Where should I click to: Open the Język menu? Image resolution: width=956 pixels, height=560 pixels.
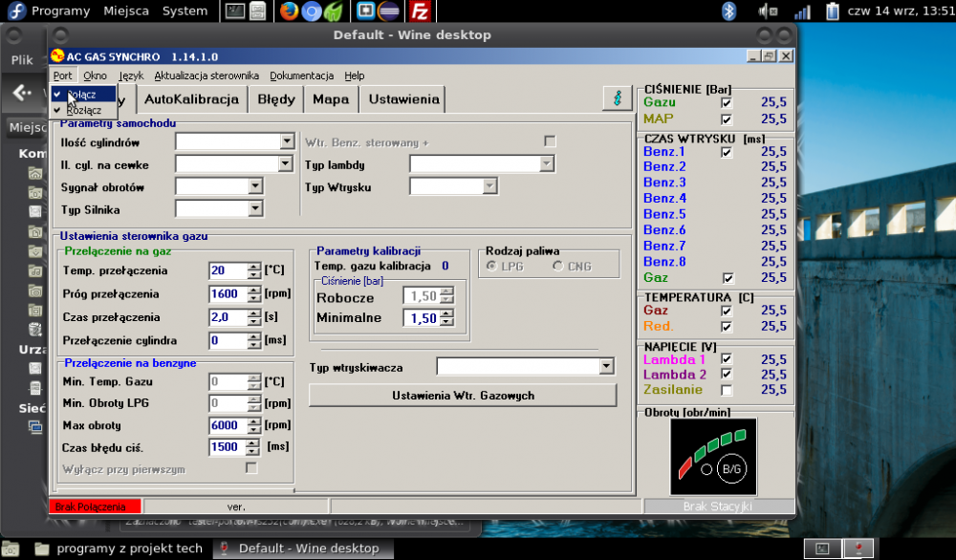pos(131,75)
